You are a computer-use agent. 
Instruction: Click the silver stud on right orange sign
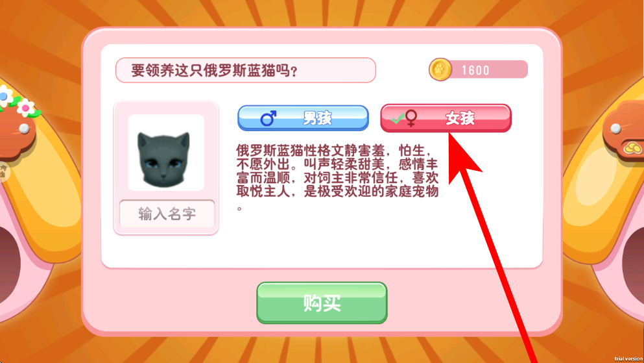click(x=615, y=129)
